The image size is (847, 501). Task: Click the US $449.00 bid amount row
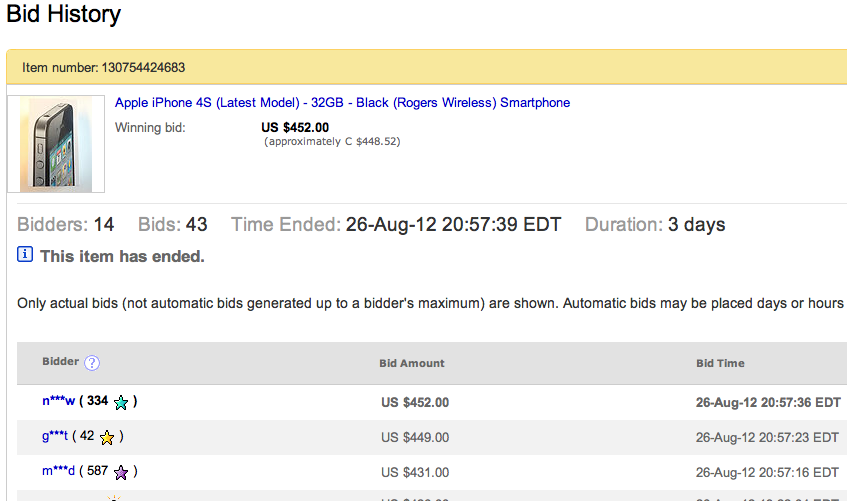coord(415,437)
